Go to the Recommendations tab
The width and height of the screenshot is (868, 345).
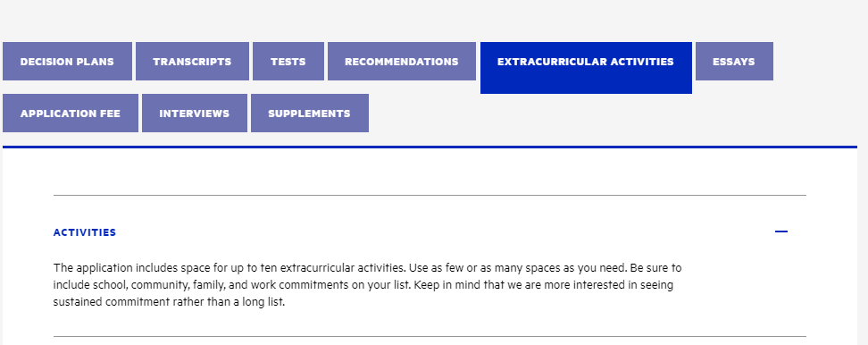coord(402,62)
